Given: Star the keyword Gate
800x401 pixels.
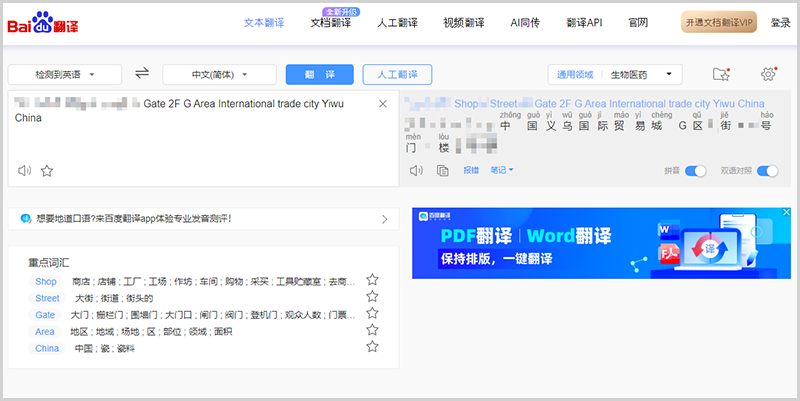Looking at the screenshot, I should pos(372,313).
